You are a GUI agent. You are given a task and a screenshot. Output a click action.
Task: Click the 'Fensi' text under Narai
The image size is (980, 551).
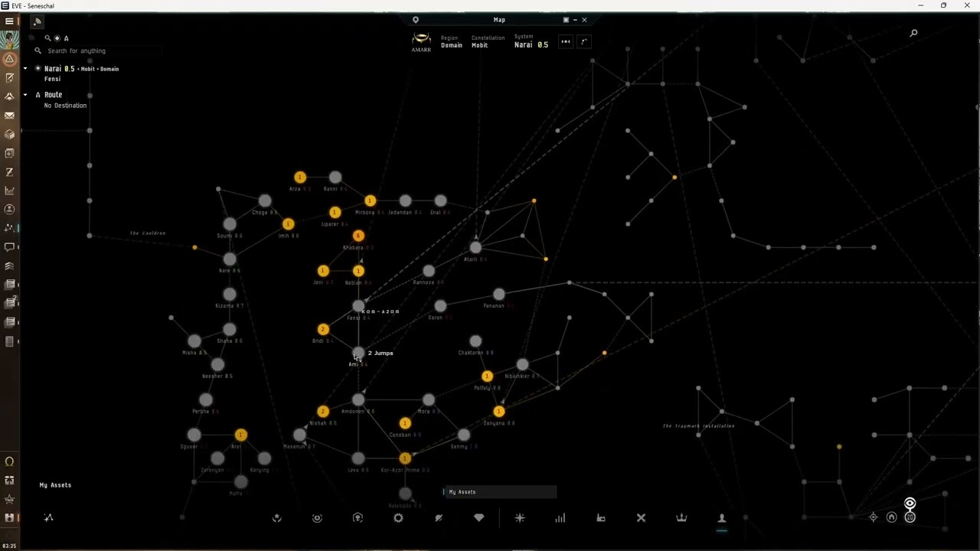(52, 79)
